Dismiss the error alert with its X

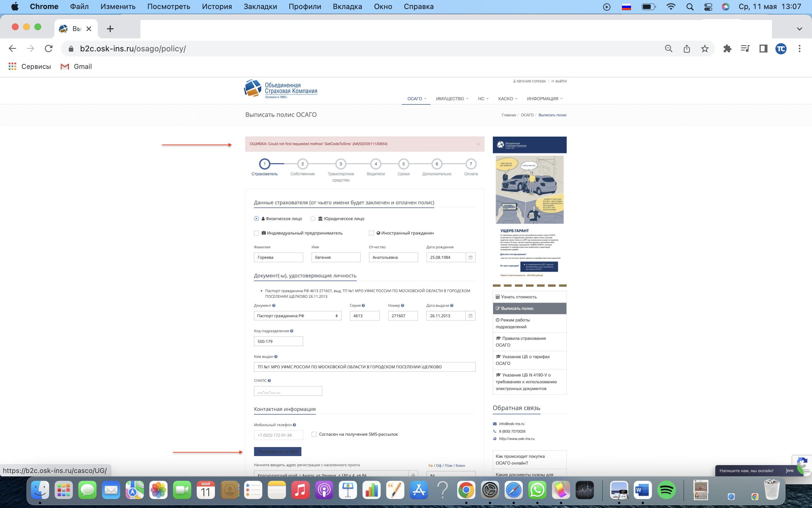(x=478, y=144)
